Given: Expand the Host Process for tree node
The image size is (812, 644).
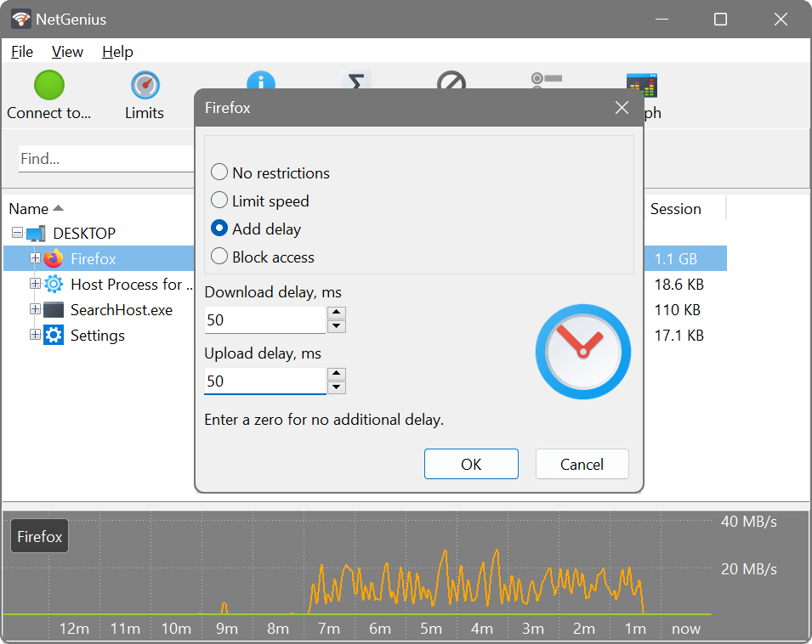Looking at the screenshot, I should pos(35,284).
